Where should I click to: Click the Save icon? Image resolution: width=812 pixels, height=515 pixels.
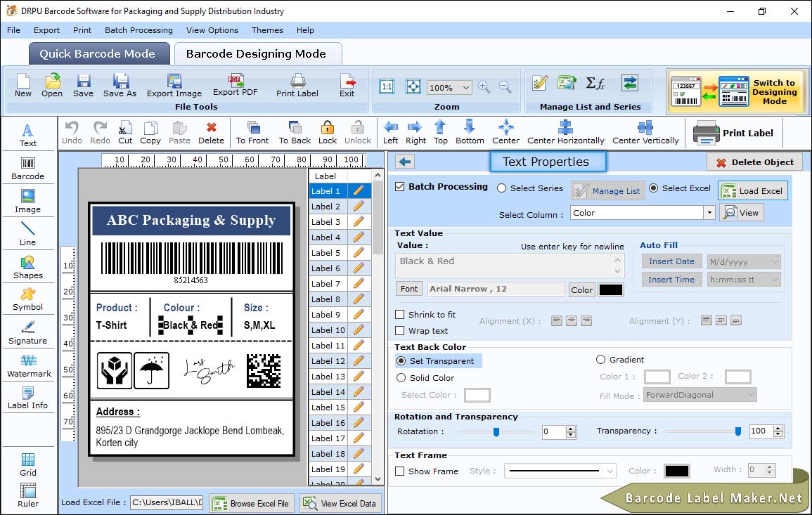[x=84, y=86]
